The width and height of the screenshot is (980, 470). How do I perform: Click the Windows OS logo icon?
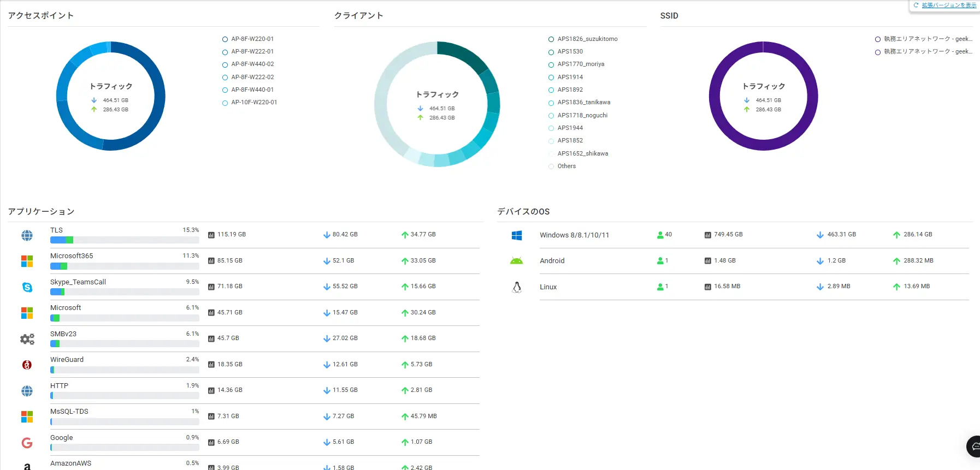(x=517, y=235)
